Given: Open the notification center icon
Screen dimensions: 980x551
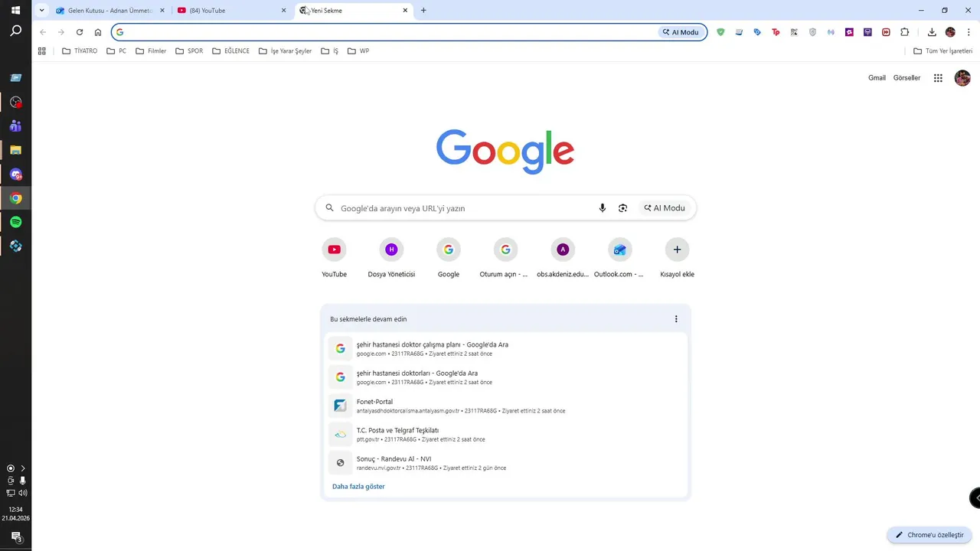Looking at the screenshot, I should pyautogui.click(x=16, y=537).
